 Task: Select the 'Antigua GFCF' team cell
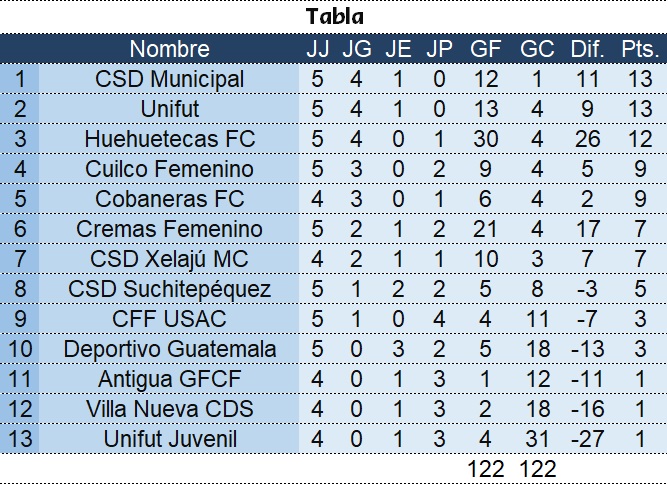(x=169, y=379)
